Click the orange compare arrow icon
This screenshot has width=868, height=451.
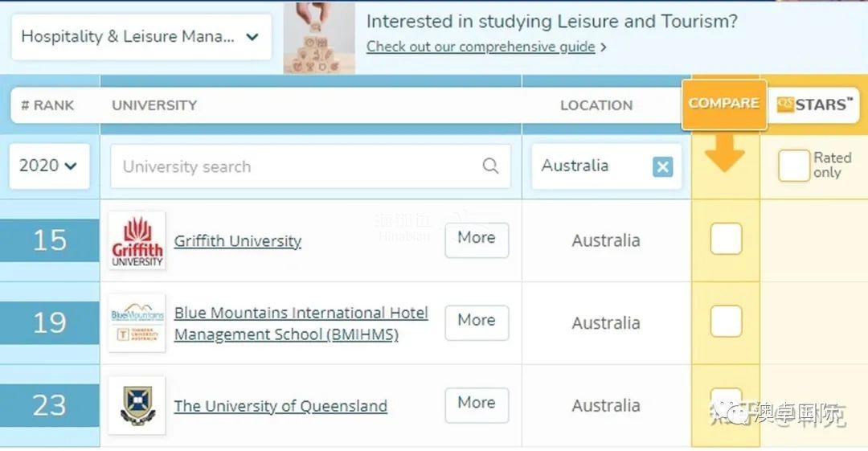(725, 154)
